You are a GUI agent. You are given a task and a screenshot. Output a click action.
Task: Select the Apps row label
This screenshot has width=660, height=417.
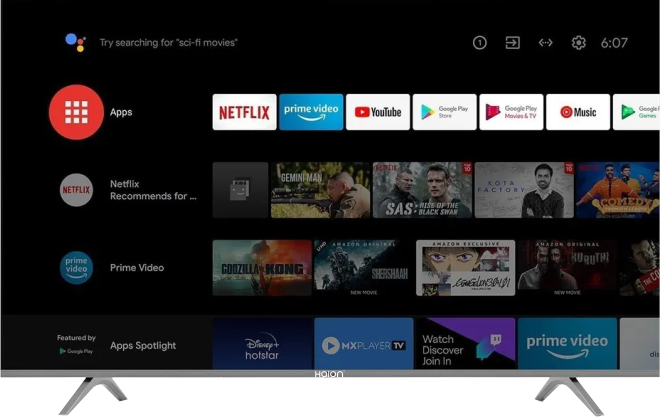(121, 112)
